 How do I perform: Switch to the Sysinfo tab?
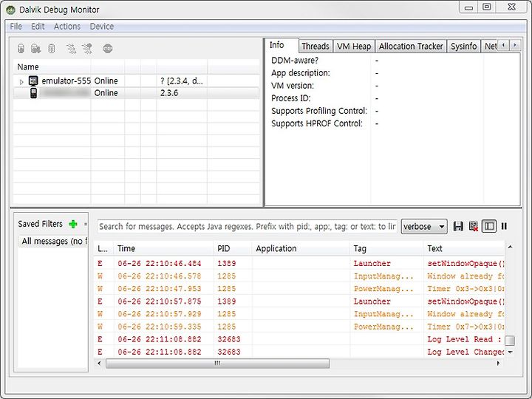click(x=464, y=47)
